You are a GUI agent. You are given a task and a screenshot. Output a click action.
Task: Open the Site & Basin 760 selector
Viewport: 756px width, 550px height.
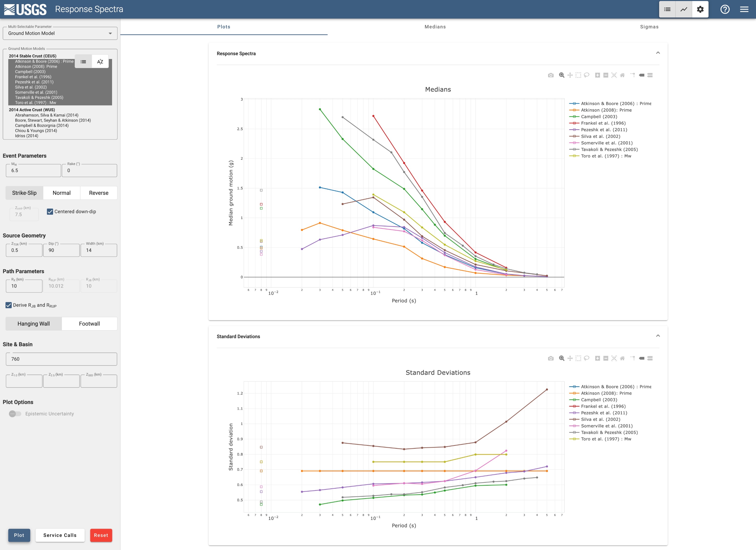[61, 359]
